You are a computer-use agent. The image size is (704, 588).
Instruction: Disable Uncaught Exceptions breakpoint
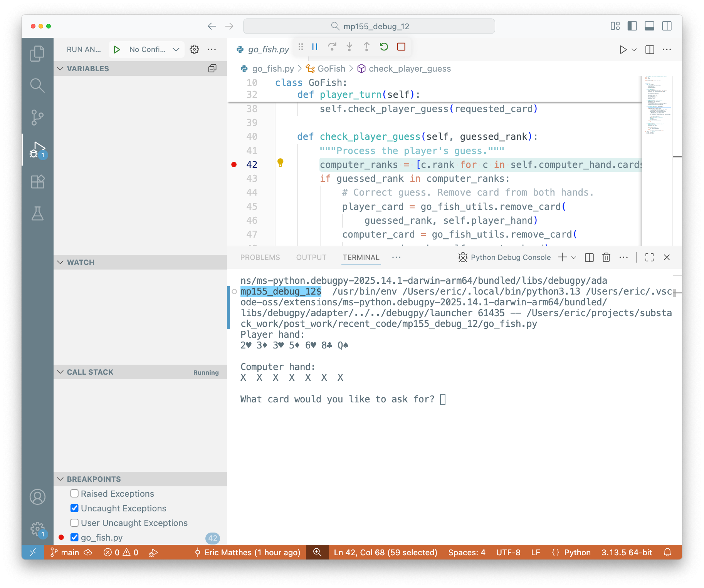tap(74, 508)
